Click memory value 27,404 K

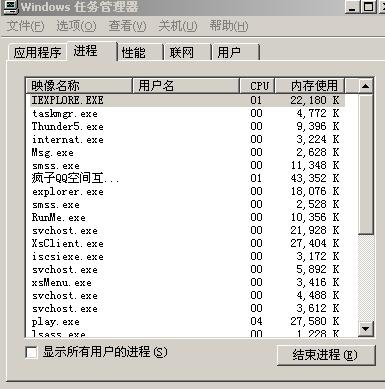click(314, 243)
